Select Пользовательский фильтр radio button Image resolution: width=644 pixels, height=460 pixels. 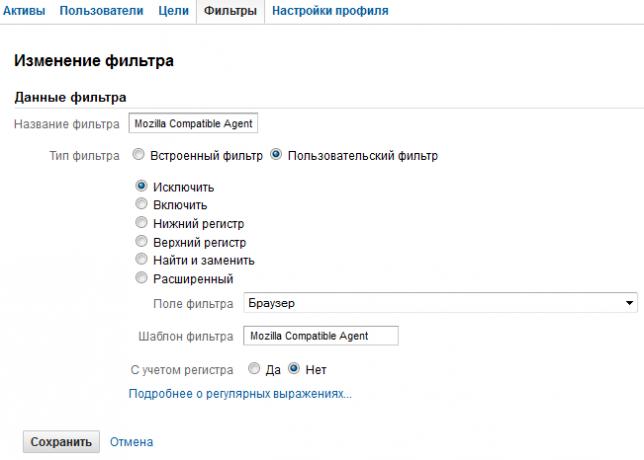click(276, 155)
